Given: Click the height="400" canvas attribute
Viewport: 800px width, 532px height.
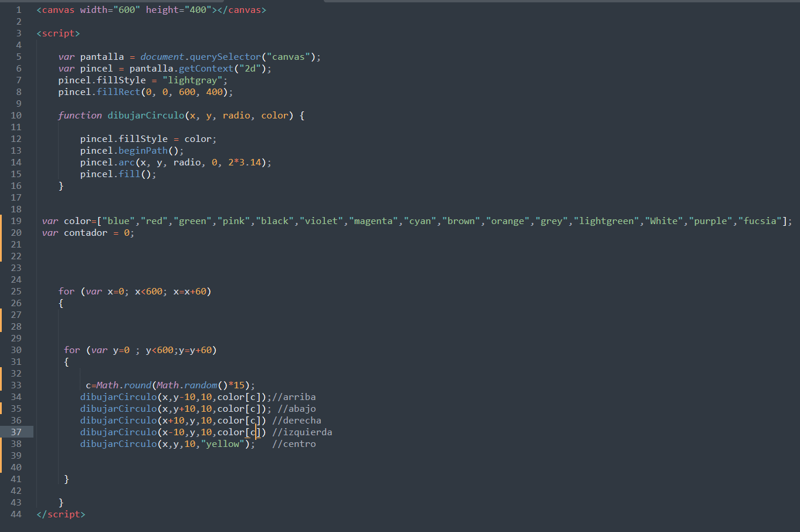Looking at the screenshot, I should (179, 10).
